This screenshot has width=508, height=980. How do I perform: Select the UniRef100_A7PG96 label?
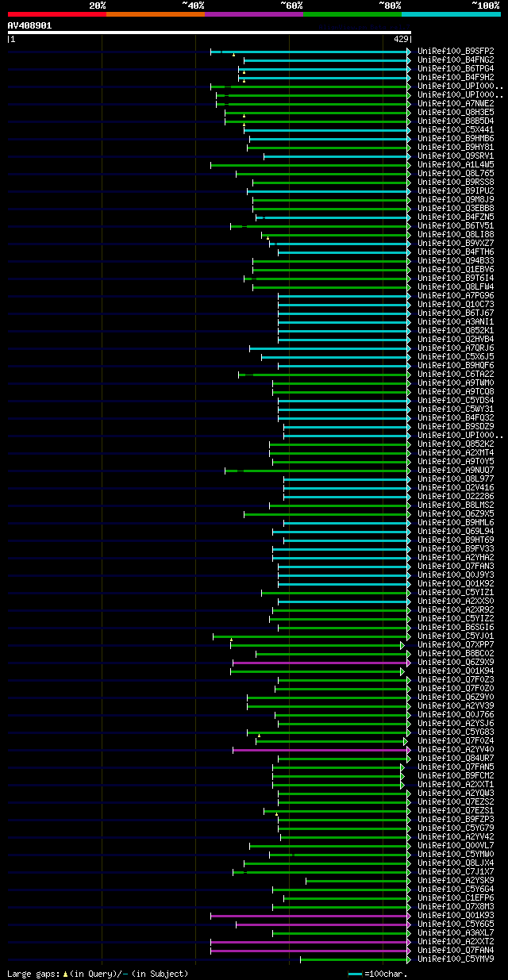coord(456,295)
